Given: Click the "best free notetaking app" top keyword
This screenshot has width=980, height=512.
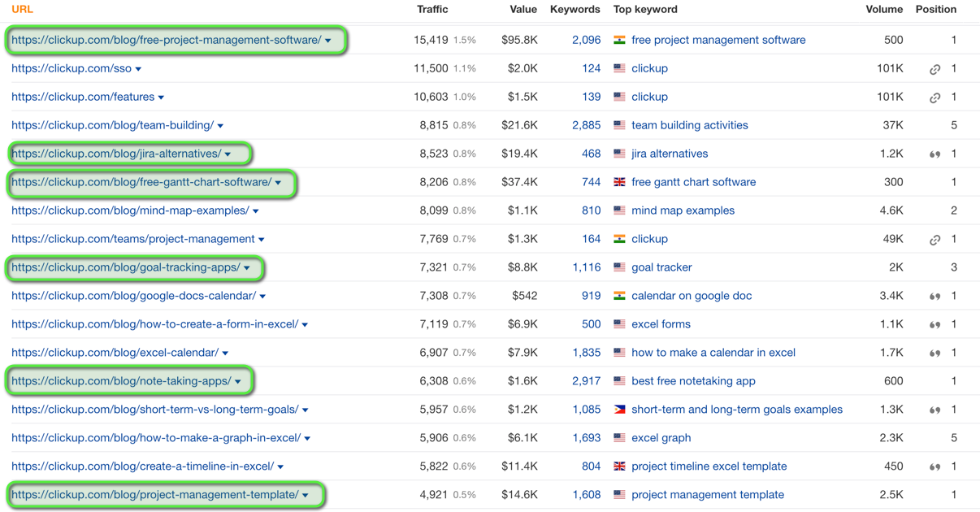Looking at the screenshot, I should tap(693, 381).
